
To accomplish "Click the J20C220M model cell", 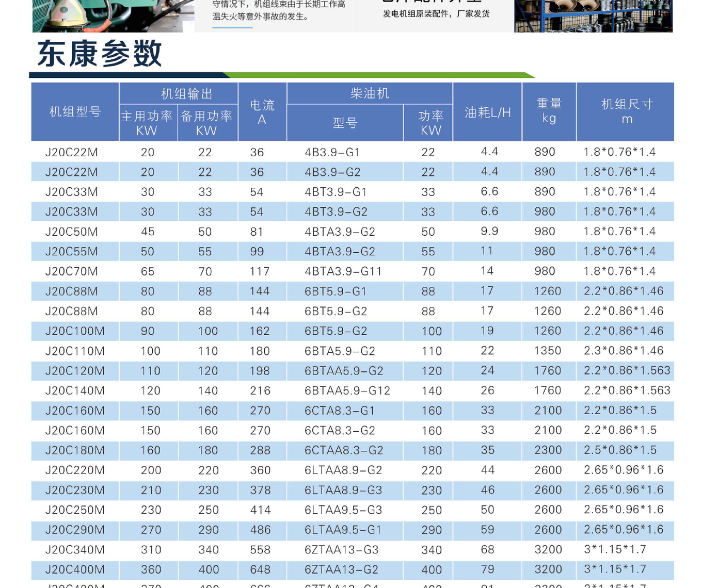I will pyautogui.click(x=75, y=470).
